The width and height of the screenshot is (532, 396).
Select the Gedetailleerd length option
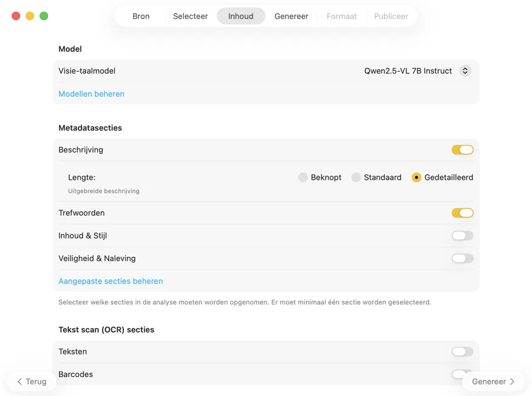pyautogui.click(x=417, y=177)
